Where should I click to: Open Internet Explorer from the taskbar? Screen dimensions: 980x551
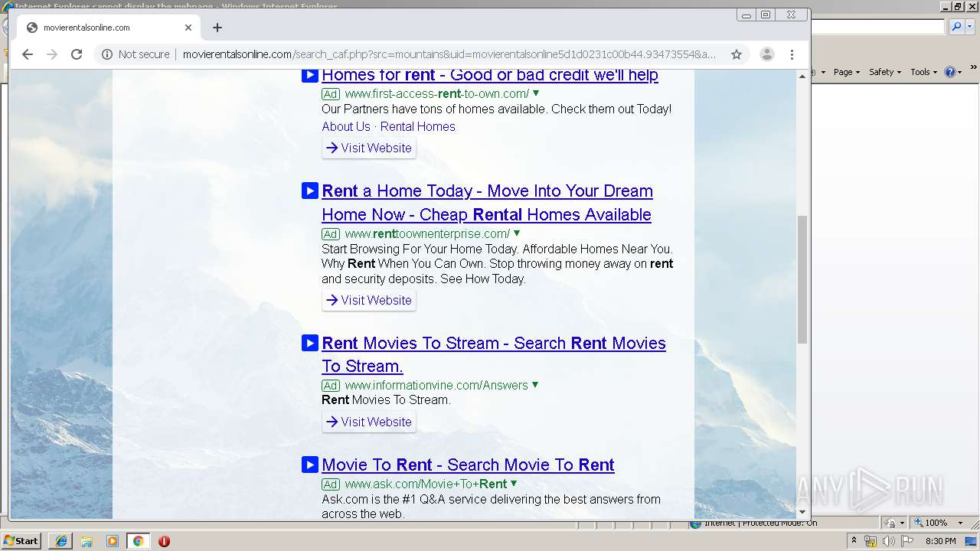pyautogui.click(x=61, y=541)
